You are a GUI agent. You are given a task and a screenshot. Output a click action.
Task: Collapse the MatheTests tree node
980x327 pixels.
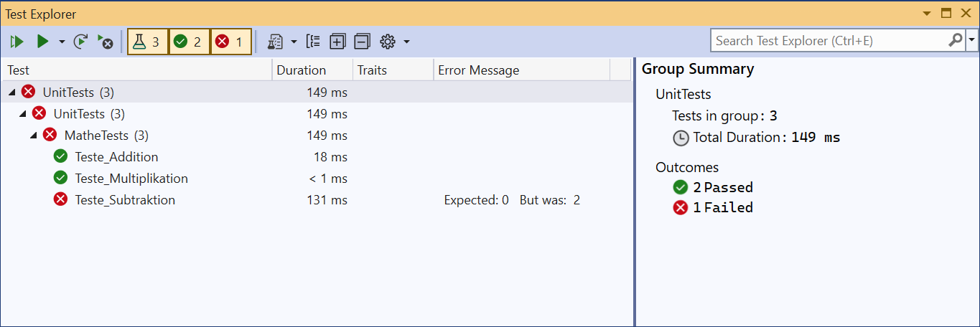(34, 136)
